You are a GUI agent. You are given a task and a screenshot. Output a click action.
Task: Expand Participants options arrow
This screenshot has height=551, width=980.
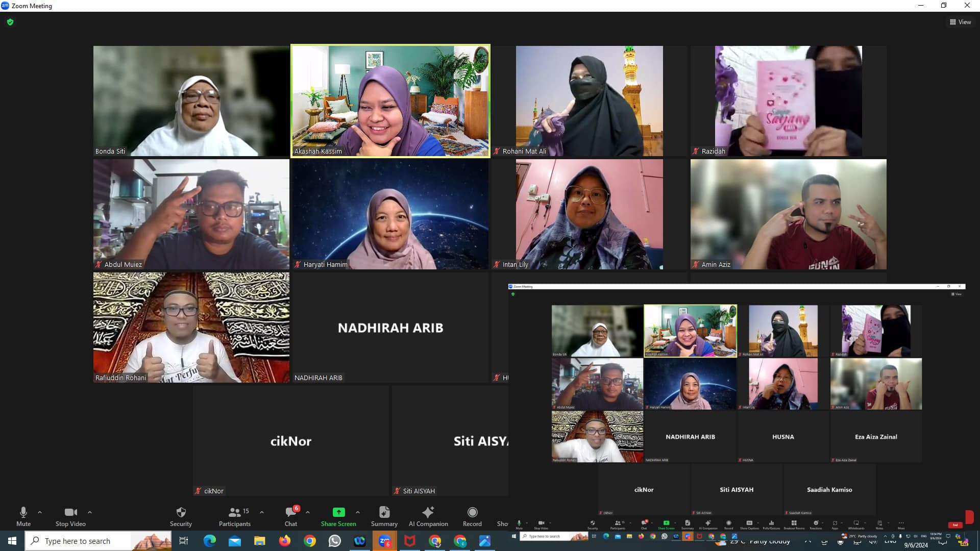pyautogui.click(x=262, y=512)
